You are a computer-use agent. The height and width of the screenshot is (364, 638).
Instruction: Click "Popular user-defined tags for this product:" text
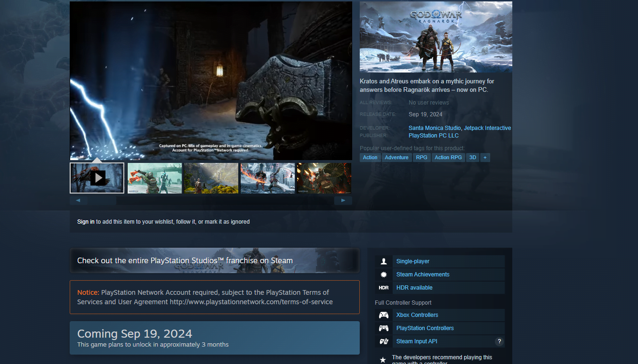[x=412, y=148]
